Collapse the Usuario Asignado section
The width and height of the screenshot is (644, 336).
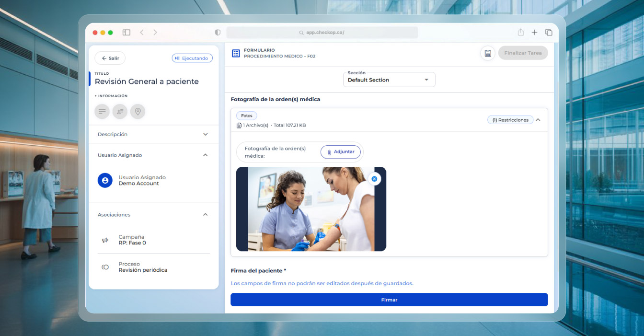point(205,155)
